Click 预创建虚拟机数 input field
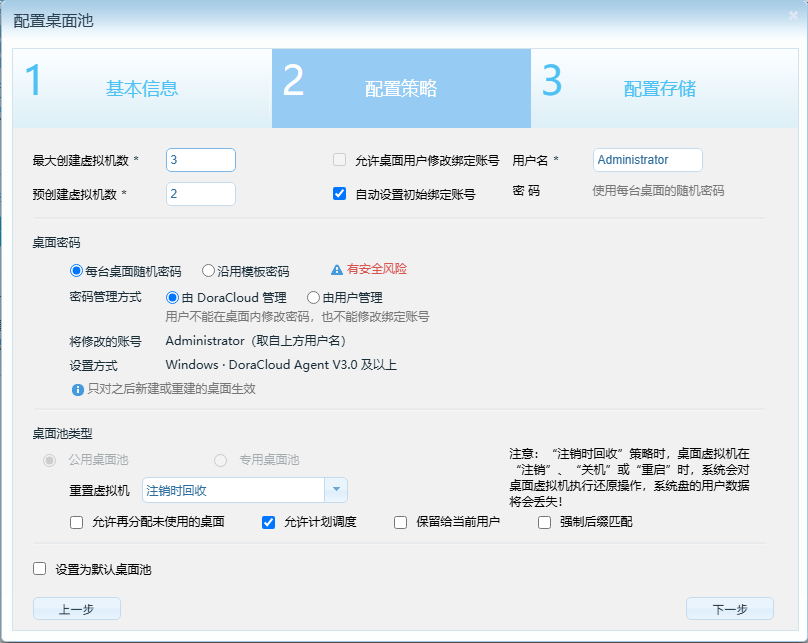The width and height of the screenshot is (808, 643). [x=201, y=194]
